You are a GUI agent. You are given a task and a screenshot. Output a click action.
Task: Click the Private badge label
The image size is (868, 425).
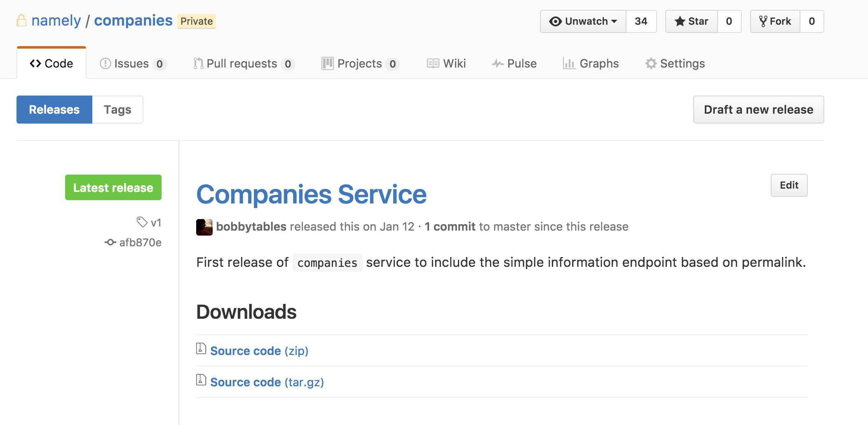click(x=197, y=21)
